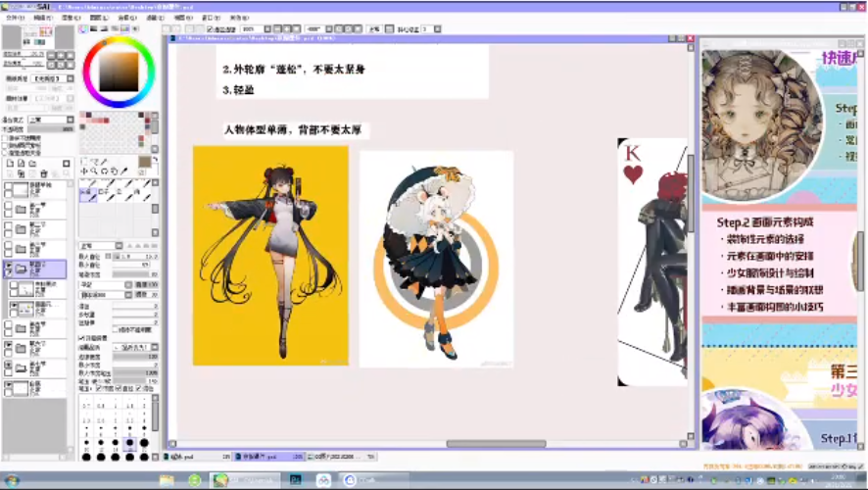Select the Magic Wand tool
This screenshot has width=868, height=490.
(104, 161)
